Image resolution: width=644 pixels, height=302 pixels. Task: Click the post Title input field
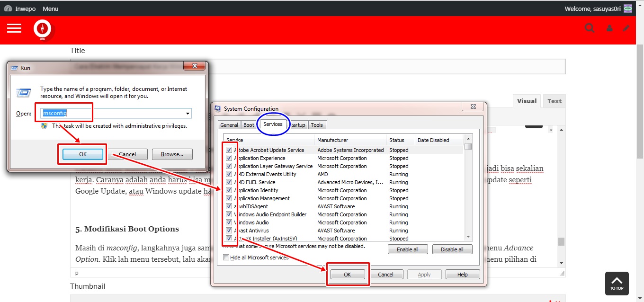[318, 67]
